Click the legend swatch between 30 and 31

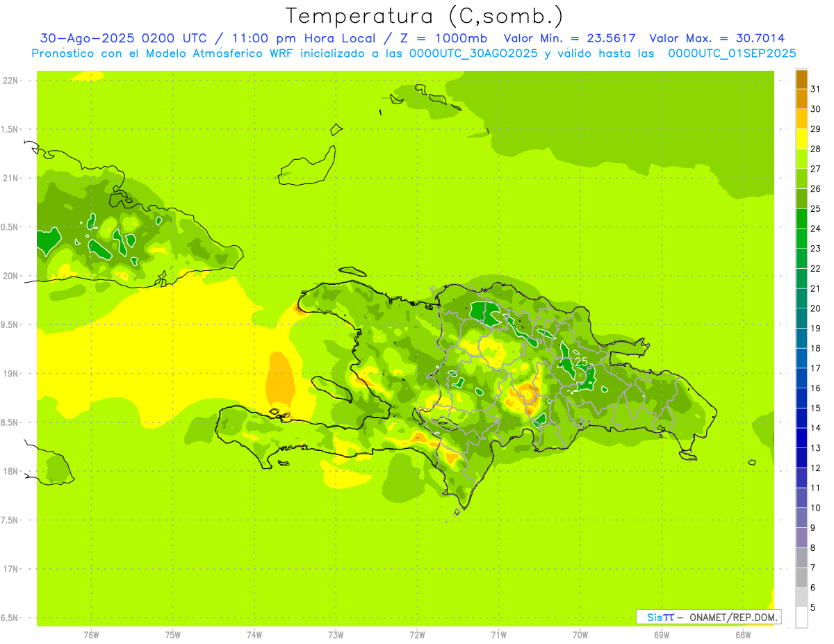(x=801, y=99)
